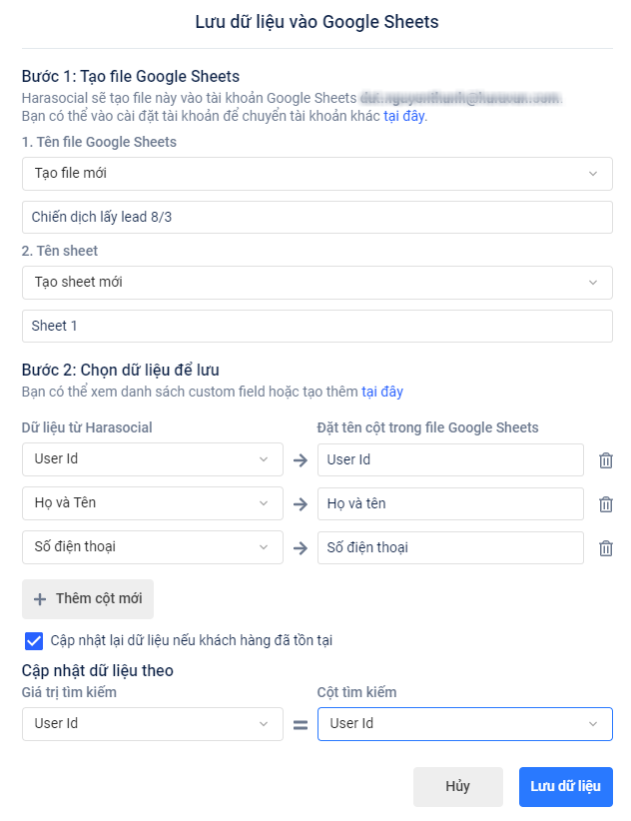The width and height of the screenshot is (631, 821).
Task: Click the plus icon in Thêm cột mới
Action: tap(40, 599)
